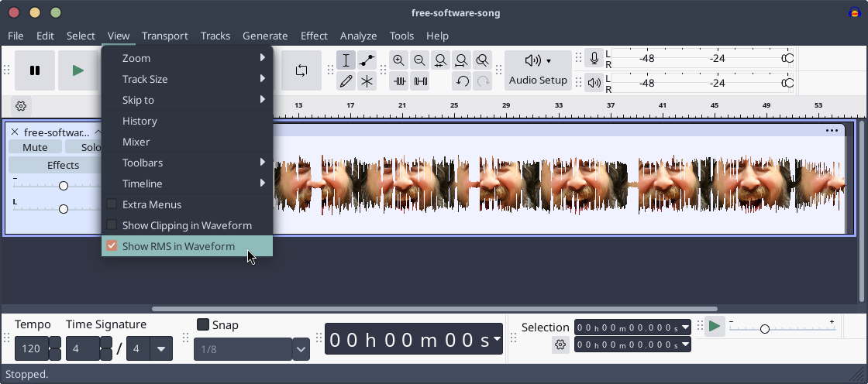This screenshot has height=384, width=868.
Task: Open the File menu
Action: (15, 36)
